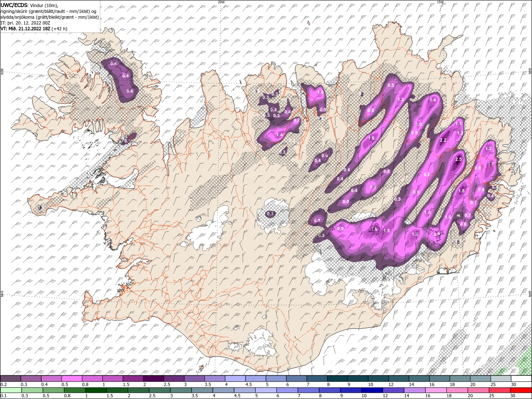532x399 pixels.
Task: Pick the white top-row swatch above 30
Action: click(x=521, y=379)
